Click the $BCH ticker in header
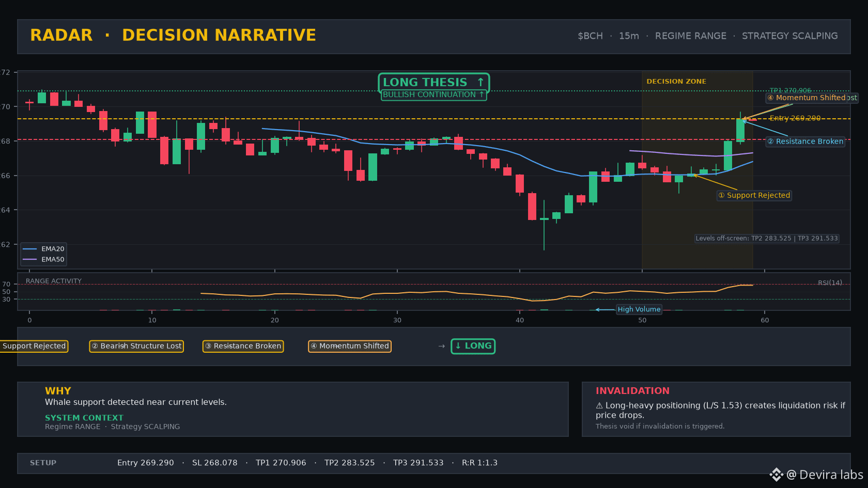 point(591,36)
